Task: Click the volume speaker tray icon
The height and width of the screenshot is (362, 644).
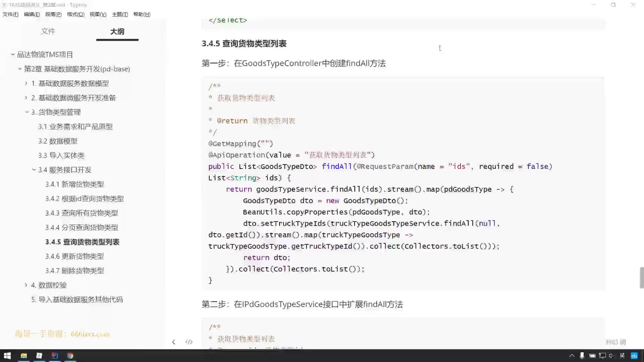Action: pyautogui.click(x=611, y=356)
